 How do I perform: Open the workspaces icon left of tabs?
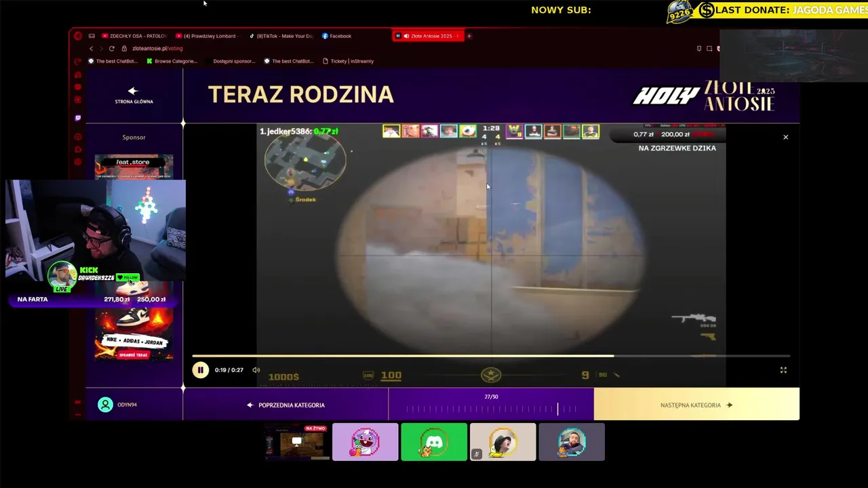tap(92, 36)
